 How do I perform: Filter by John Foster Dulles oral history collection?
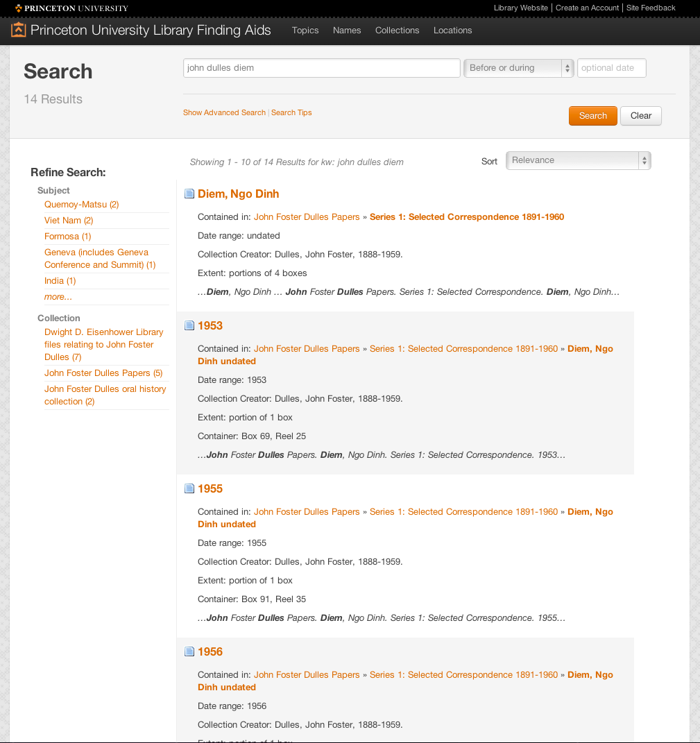(105, 395)
